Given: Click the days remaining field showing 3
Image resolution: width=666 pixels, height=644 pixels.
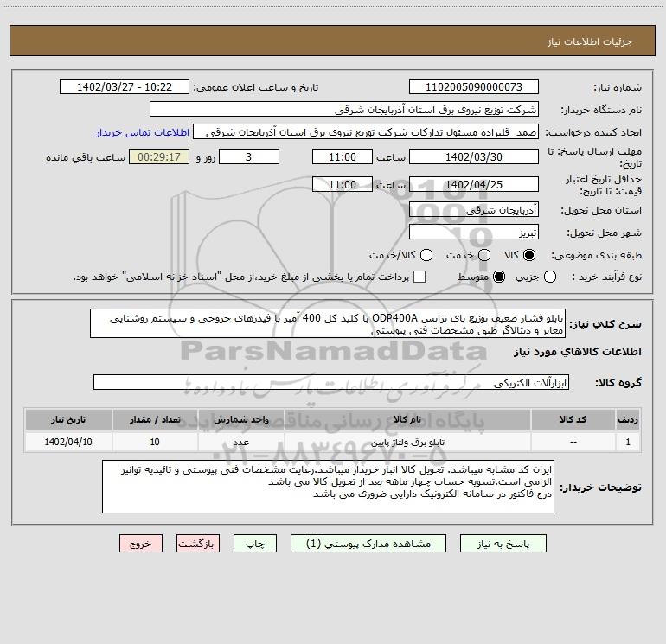Looking at the screenshot, I should 249,156.
